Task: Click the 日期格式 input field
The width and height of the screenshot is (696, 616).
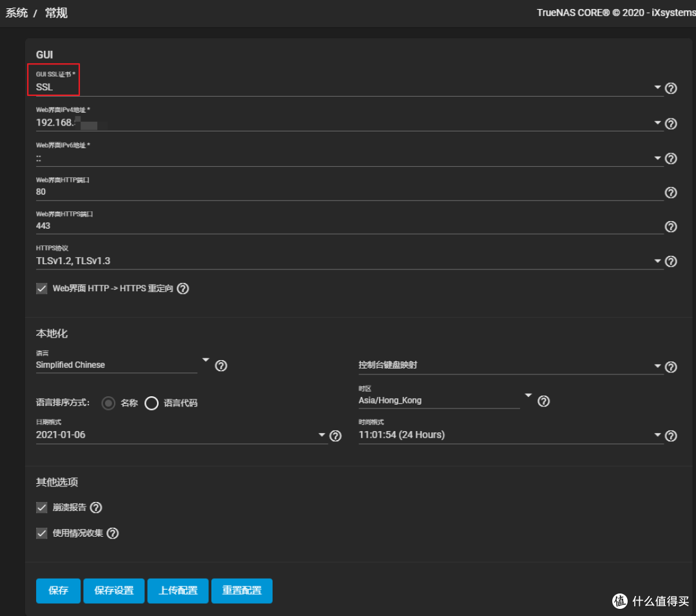Action: tap(161, 434)
